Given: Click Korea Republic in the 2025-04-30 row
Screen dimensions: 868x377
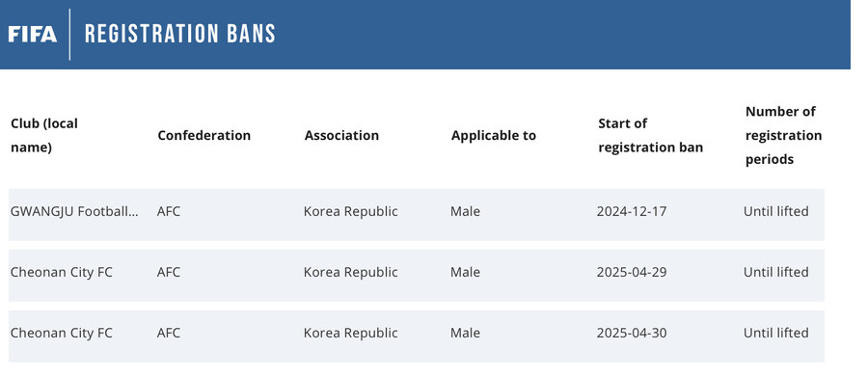Looking at the screenshot, I should coord(350,334).
